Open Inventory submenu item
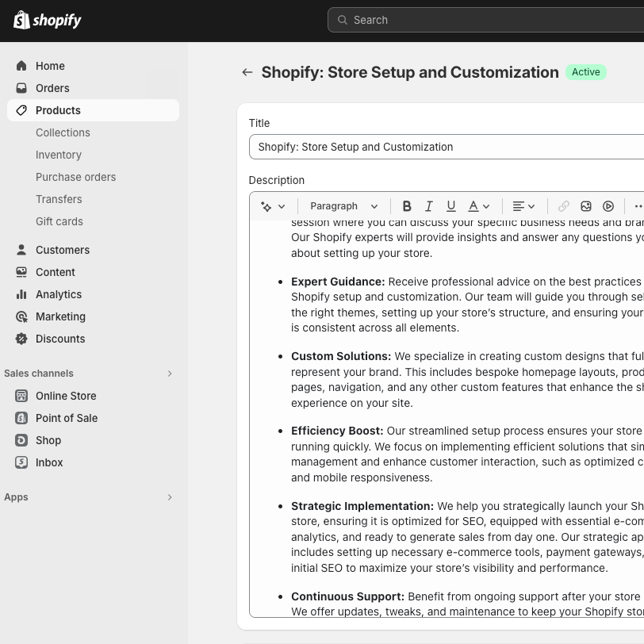Image resolution: width=644 pixels, height=644 pixels. point(59,155)
